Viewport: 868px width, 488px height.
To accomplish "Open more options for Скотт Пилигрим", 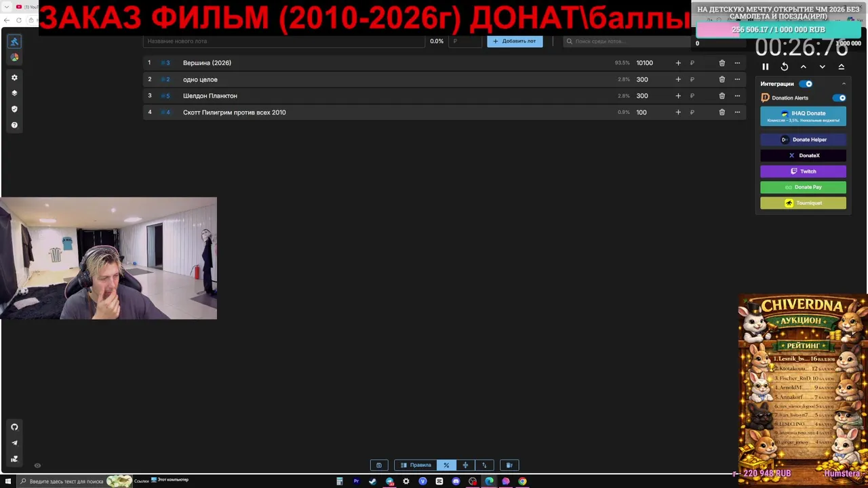I will tap(737, 113).
